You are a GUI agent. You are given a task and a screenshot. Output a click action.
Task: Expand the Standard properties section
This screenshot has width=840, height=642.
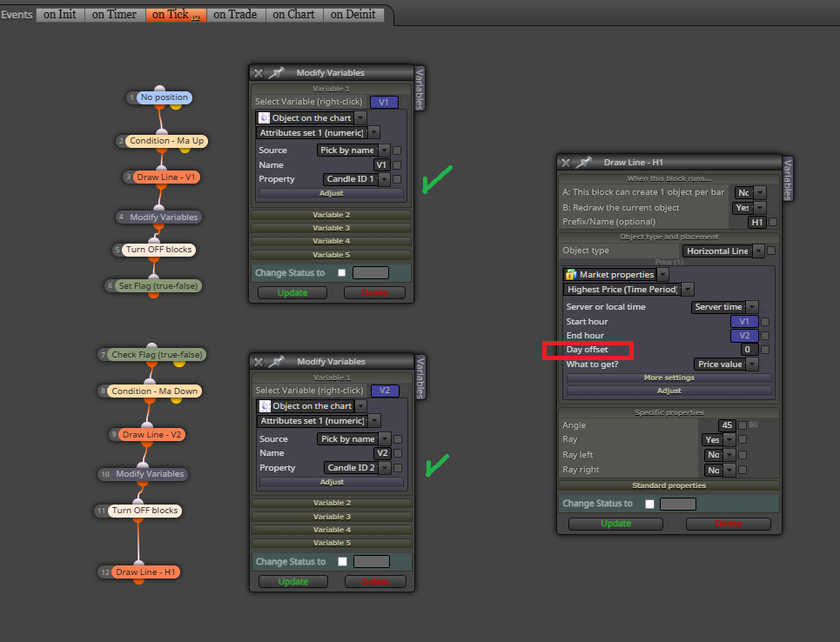coord(669,485)
